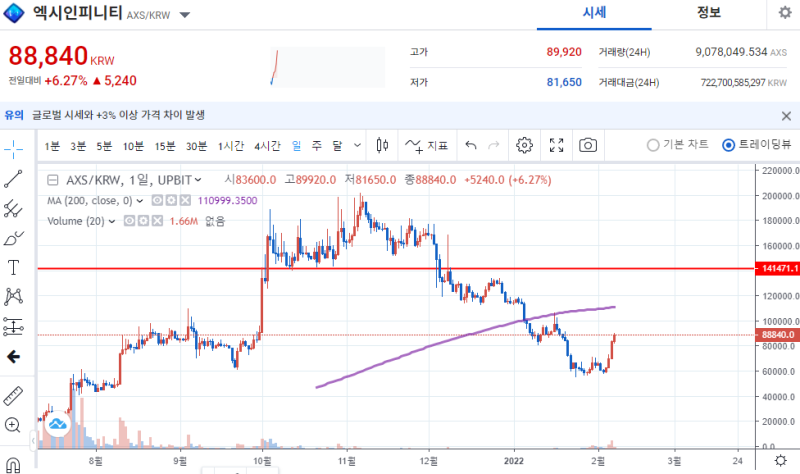Undo the last chart action
The height and width of the screenshot is (474, 800).
pyautogui.click(x=471, y=146)
